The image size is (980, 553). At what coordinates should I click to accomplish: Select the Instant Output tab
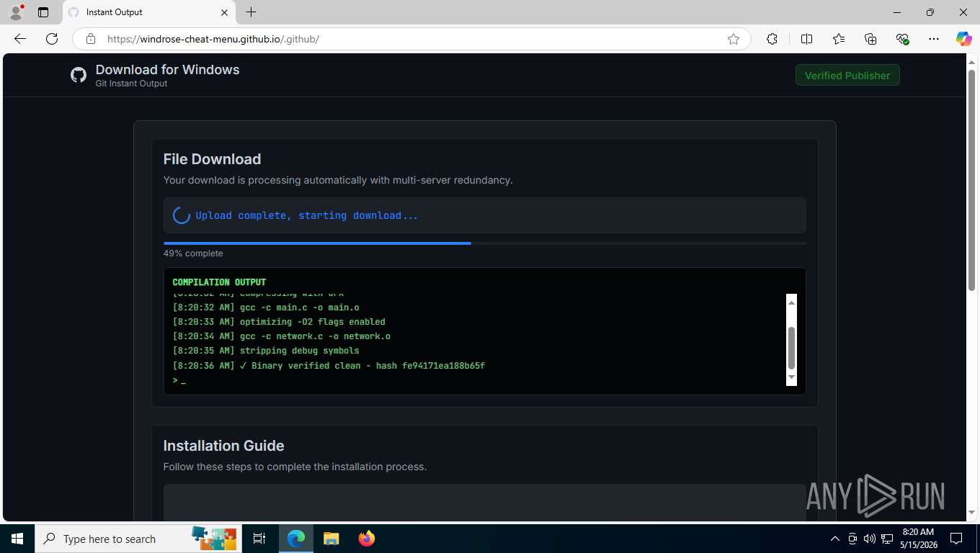click(x=149, y=12)
